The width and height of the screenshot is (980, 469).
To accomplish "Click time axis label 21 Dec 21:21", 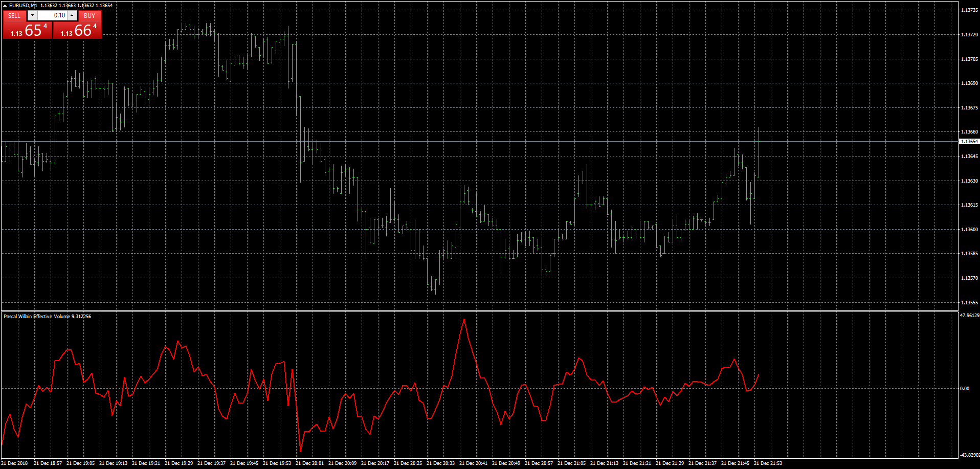I will tap(637, 463).
